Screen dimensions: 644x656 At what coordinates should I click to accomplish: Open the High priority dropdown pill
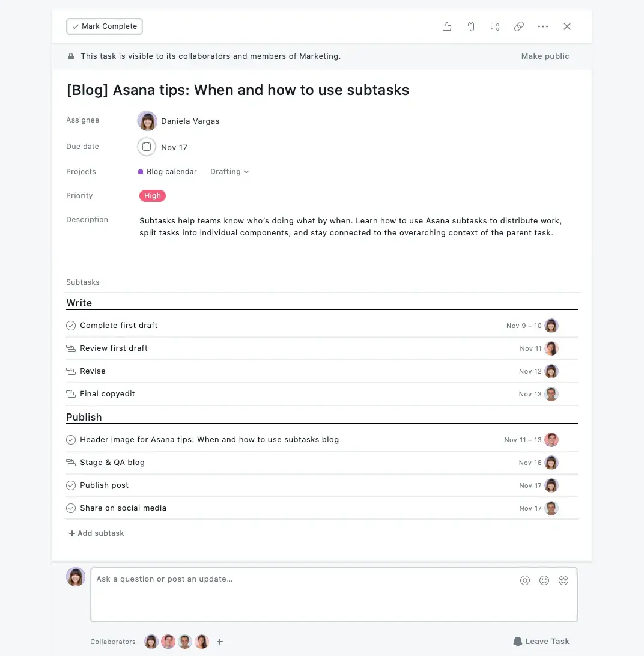tap(153, 196)
